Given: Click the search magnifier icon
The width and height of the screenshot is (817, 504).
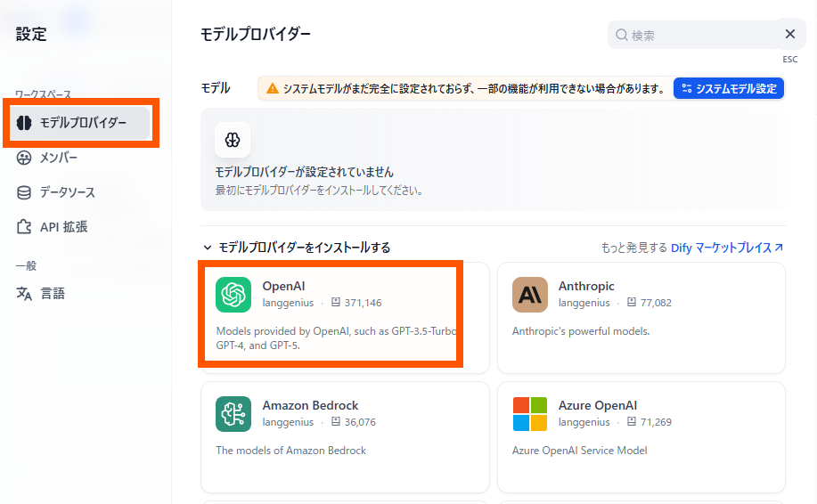Looking at the screenshot, I should tap(621, 35).
